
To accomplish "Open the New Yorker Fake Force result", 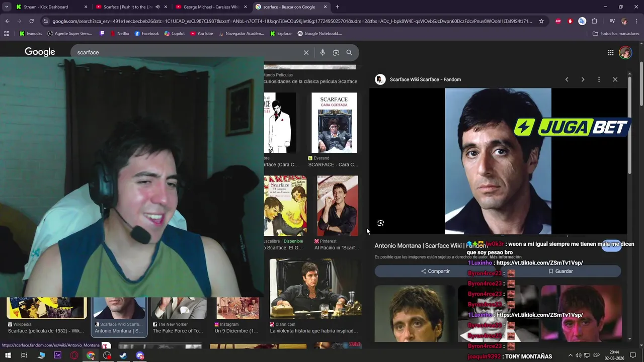I will coord(179,316).
